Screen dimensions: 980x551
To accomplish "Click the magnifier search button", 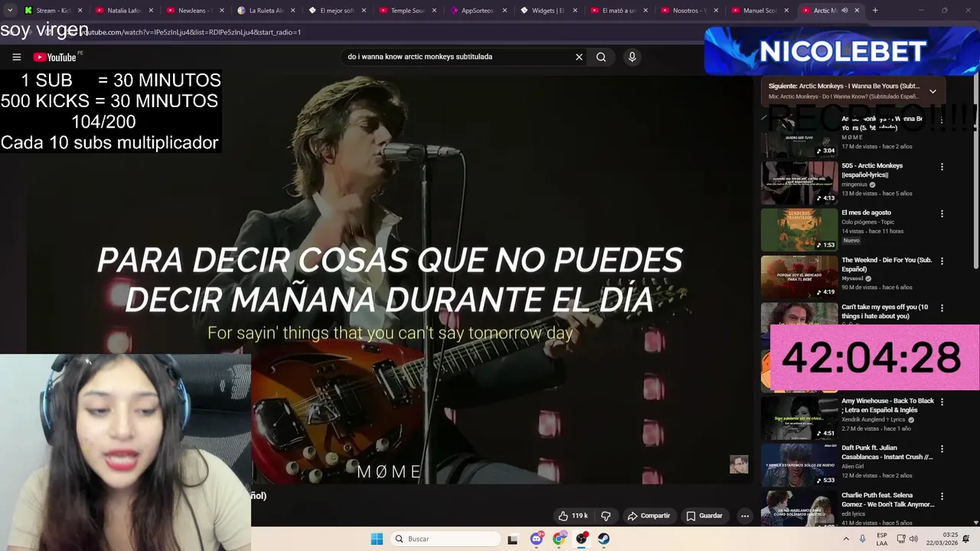I will (x=601, y=57).
